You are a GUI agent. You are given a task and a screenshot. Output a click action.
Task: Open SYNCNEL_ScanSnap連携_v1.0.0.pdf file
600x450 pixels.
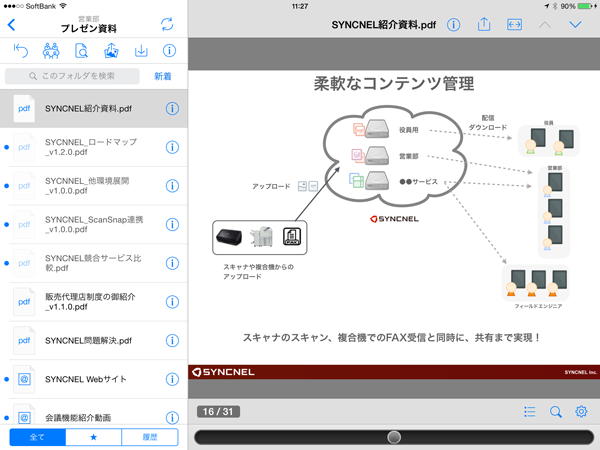[x=94, y=224]
